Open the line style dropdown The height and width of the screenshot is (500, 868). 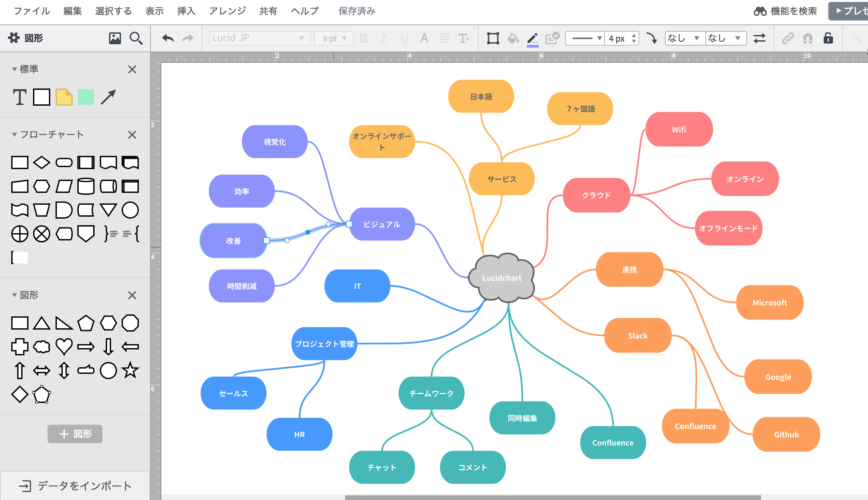click(585, 38)
